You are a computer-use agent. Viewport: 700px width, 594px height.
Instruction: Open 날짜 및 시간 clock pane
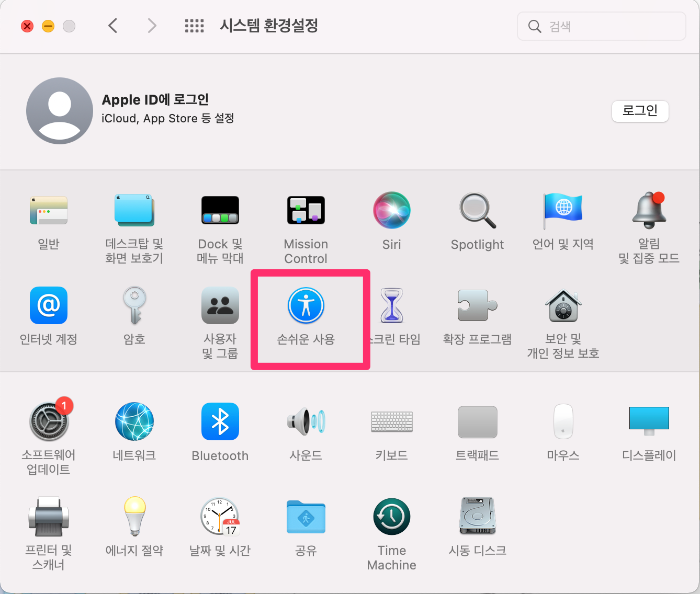[220, 517]
